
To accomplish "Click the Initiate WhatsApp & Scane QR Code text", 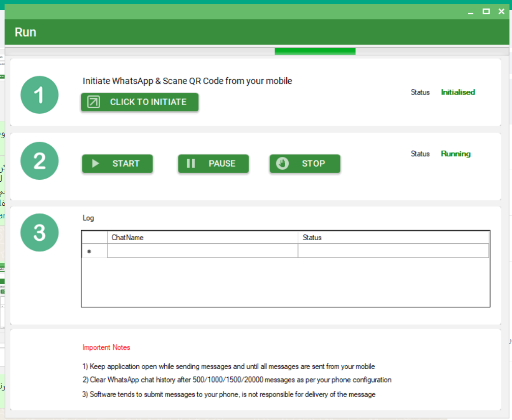I will click(188, 81).
